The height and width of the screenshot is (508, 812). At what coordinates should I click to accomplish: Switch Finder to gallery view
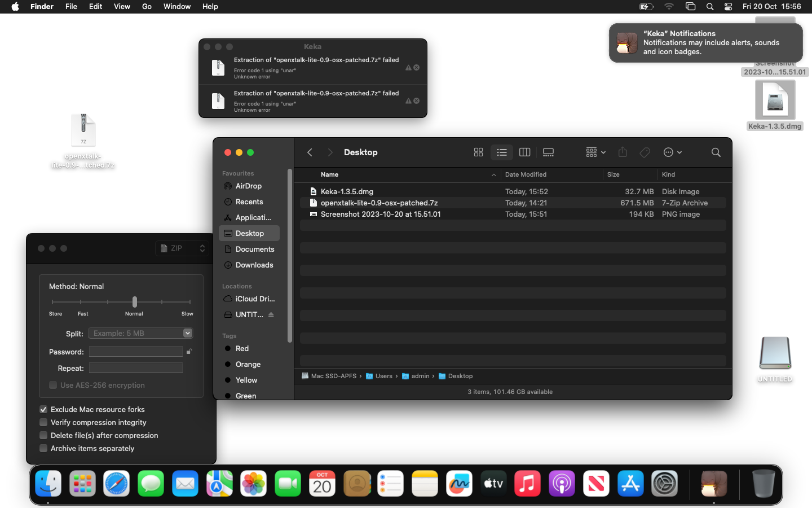[x=548, y=152]
